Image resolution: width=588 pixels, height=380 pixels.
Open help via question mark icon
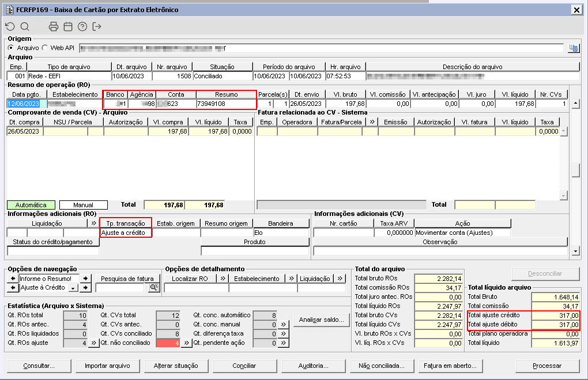(82, 26)
